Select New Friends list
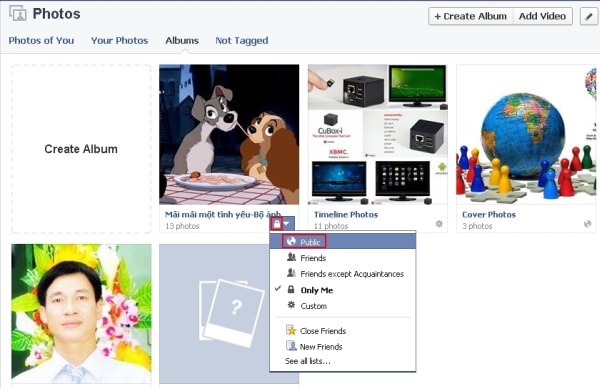The height and width of the screenshot is (389, 600). 343,347
